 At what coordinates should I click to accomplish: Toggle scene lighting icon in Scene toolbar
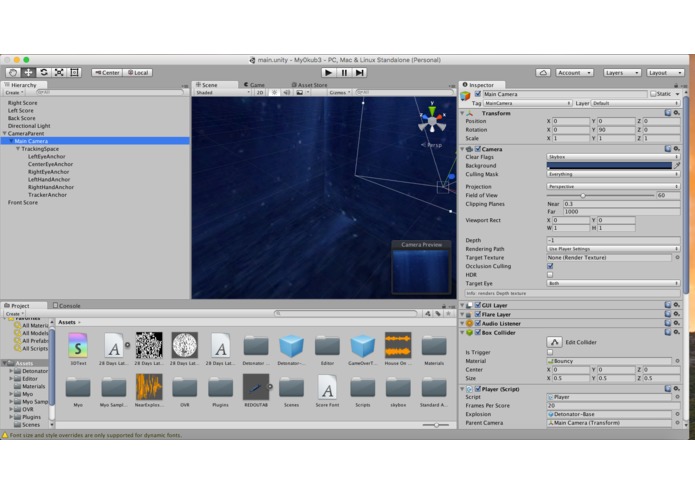tap(274, 93)
